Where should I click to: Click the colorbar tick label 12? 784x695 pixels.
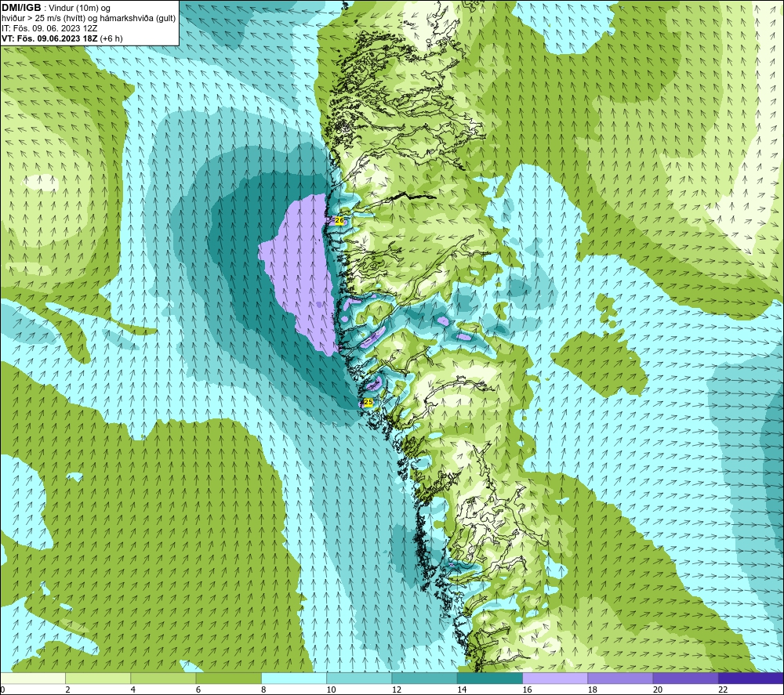pos(397,690)
